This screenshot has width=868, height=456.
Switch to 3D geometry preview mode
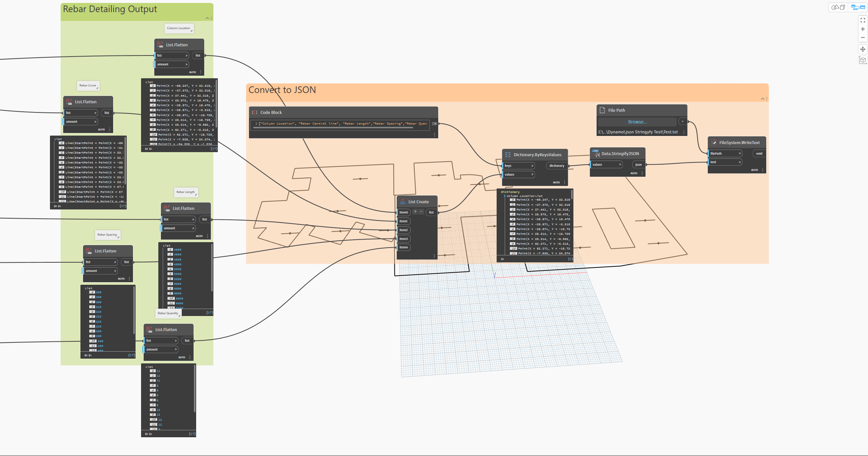coord(838,7)
